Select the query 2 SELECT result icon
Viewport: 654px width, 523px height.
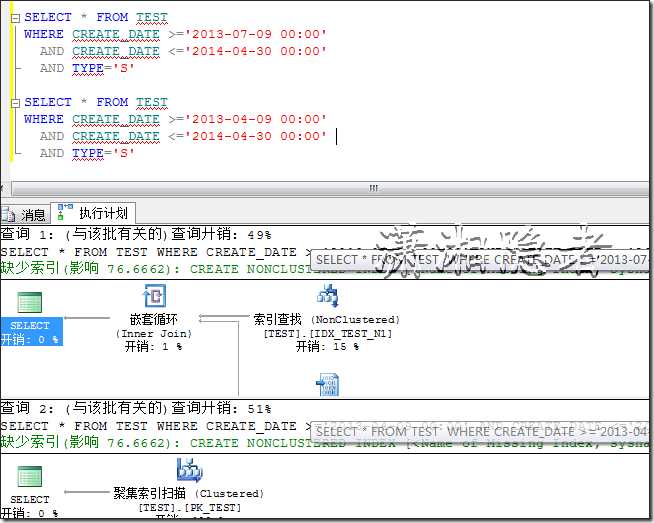pos(30,476)
